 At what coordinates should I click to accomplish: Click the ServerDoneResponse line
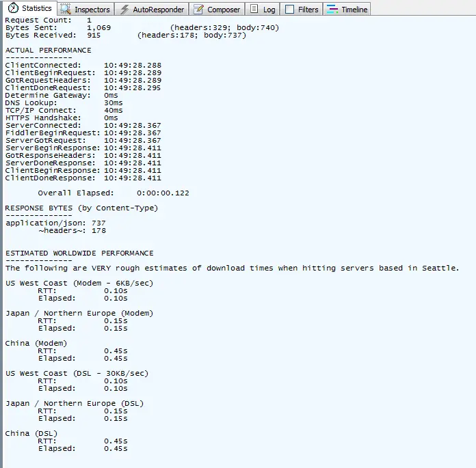click(x=83, y=163)
